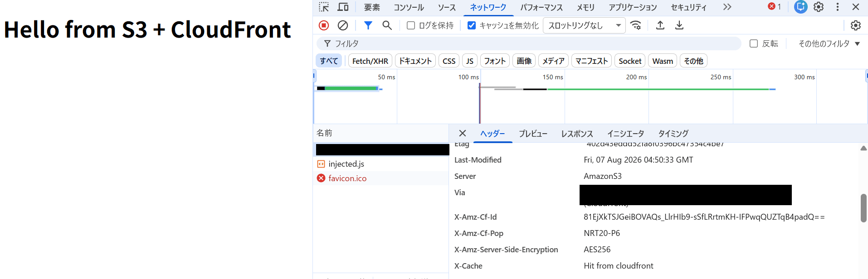868x279 pixels.
Task: Toggle the device toolbar icon
Action: point(343,7)
